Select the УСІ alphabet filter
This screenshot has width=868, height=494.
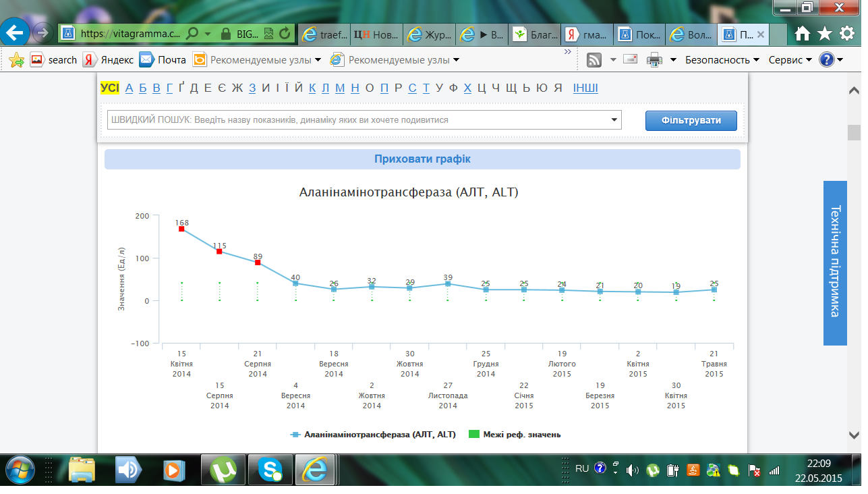tap(110, 88)
